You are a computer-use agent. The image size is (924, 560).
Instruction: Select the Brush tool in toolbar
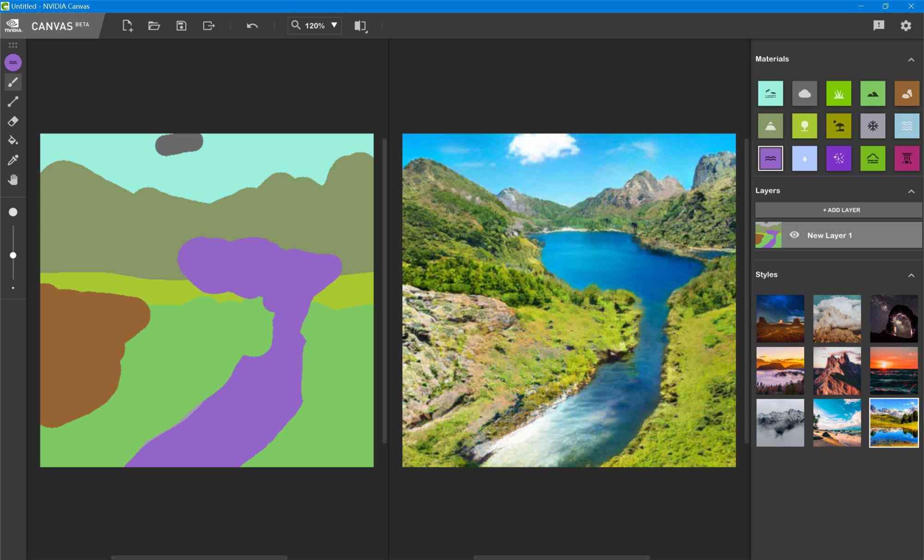[13, 81]
